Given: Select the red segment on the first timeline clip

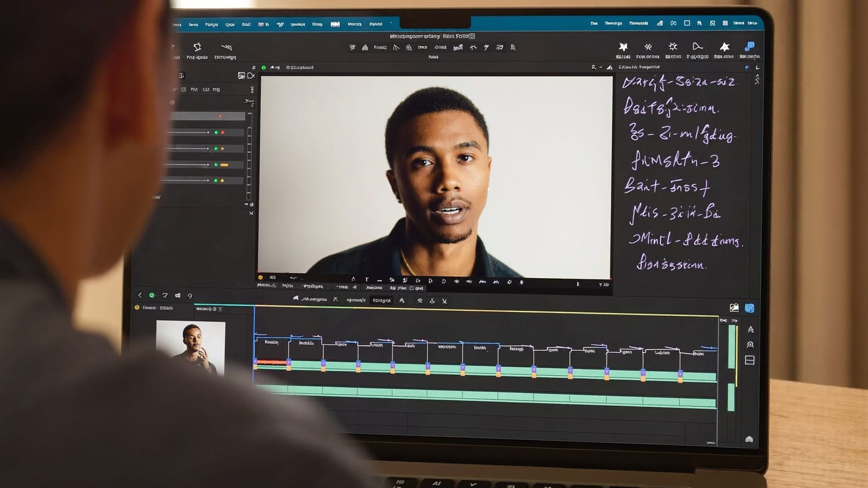Looking at the screenshot, I should click(x=272, y=362).
